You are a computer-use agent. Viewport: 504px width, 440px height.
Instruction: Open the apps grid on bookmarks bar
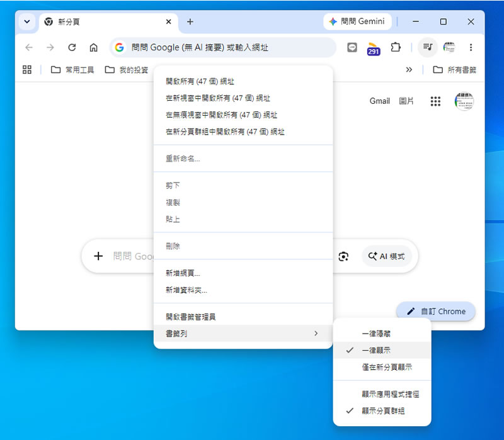pyautogui.click(x=27, y=70)
